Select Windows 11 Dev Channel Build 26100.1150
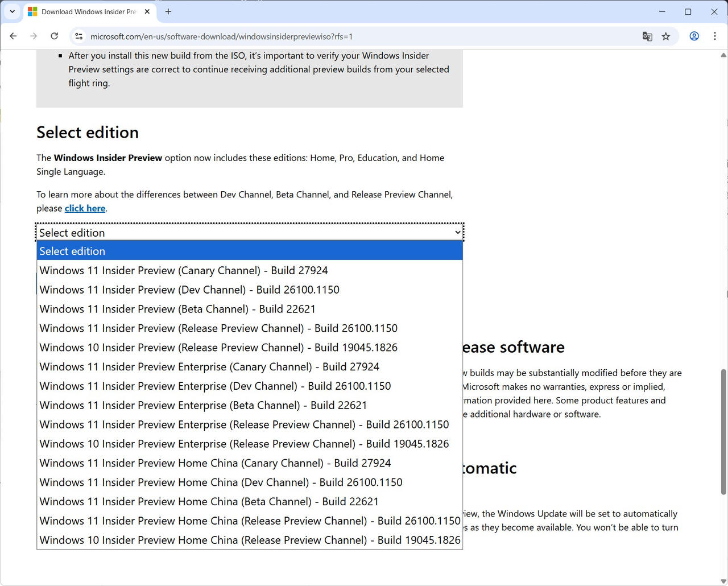 tap(250, 290)
